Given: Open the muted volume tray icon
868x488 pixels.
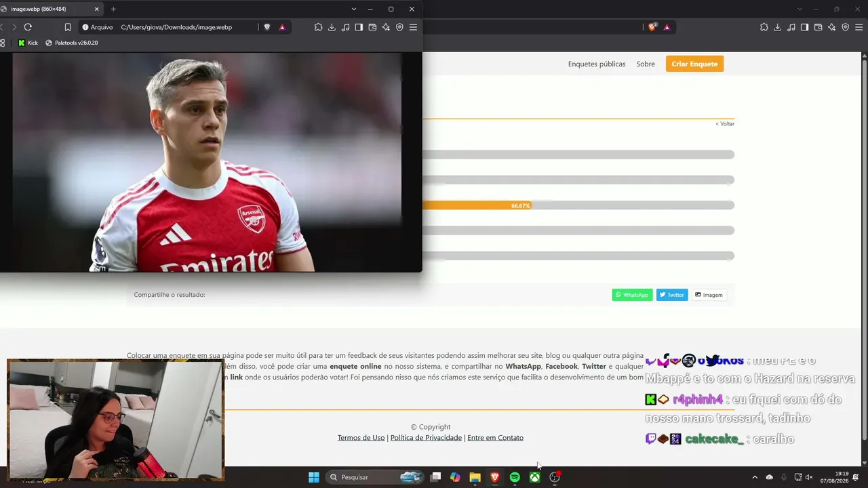Looking at the screenshot, I should (x=808, y=477).
